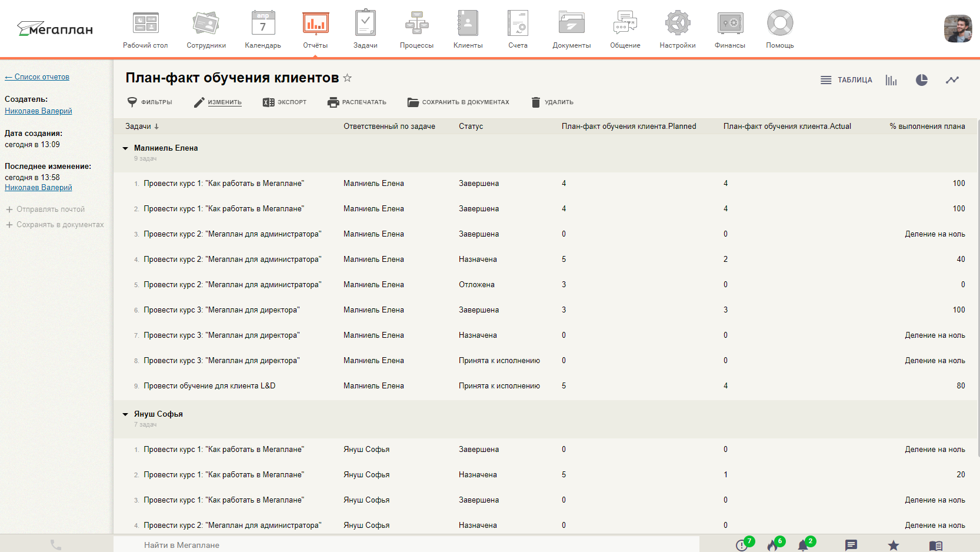Open the chat messages icon
Image resolution: width=980 pixels, height=552 pixels.
pyautogui.click(x=851, y=546)
